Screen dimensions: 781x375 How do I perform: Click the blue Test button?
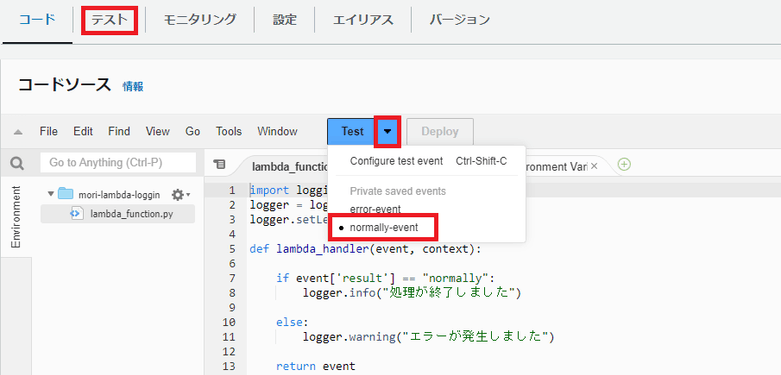pos(352,131)
